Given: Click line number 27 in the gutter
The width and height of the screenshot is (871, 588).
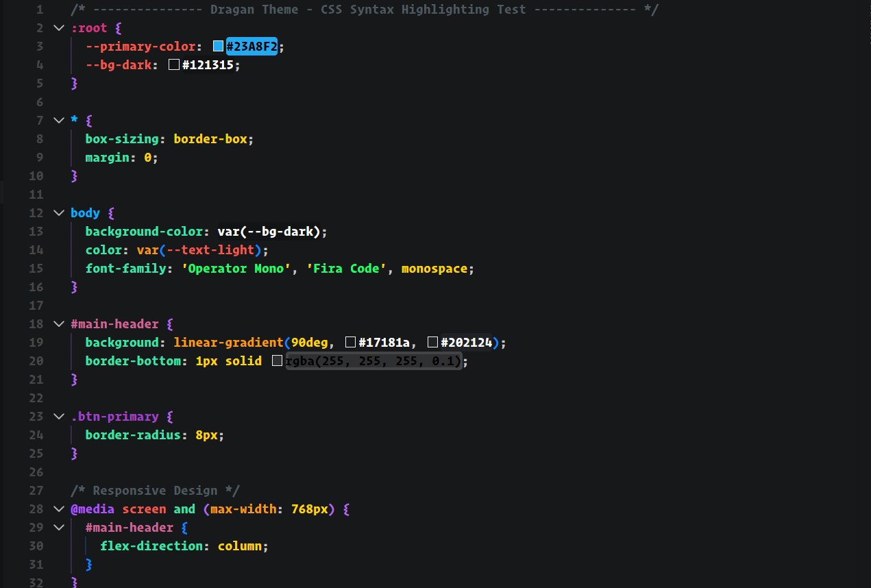Looking at the screenshot, I should [x=36, y=491].
